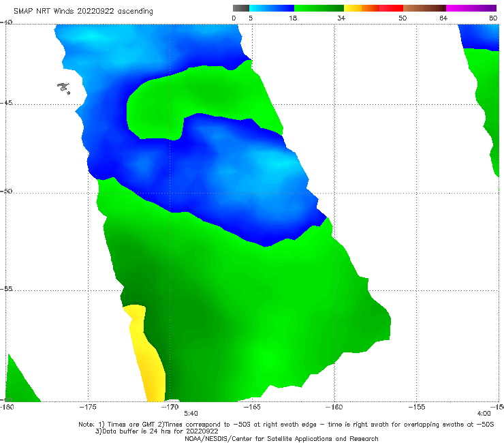Viewport: 504px width, 443px height.
Task: Click the latitude label "-55"
Action: pos(6,289)
